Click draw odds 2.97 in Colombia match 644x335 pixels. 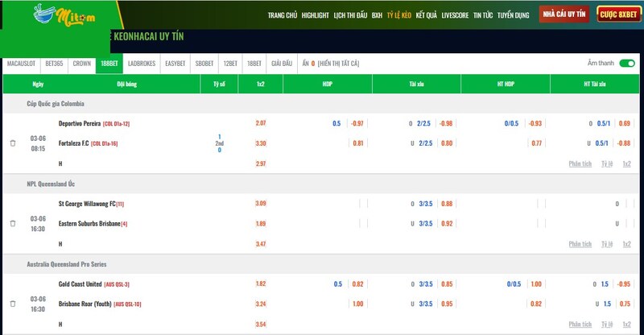pos(260,163)
